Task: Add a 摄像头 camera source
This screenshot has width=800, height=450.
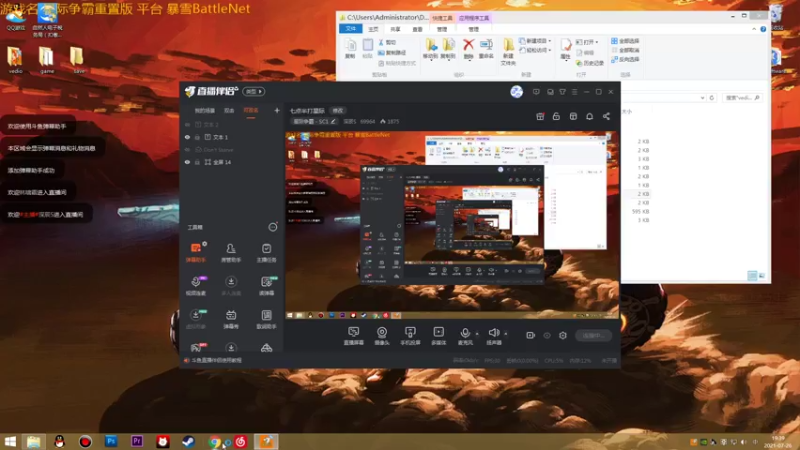Action: click(382, 336)
